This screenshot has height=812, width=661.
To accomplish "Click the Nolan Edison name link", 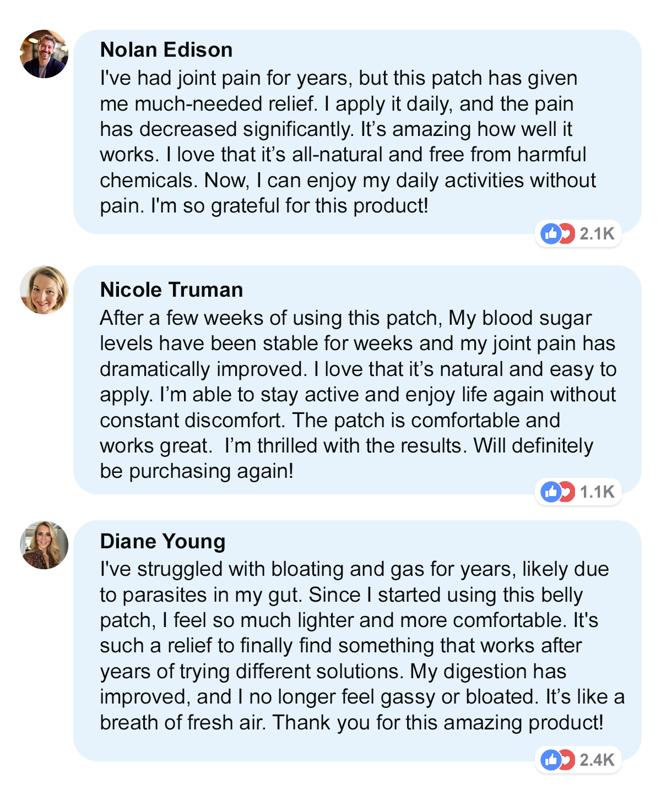I will click(166, 50).
